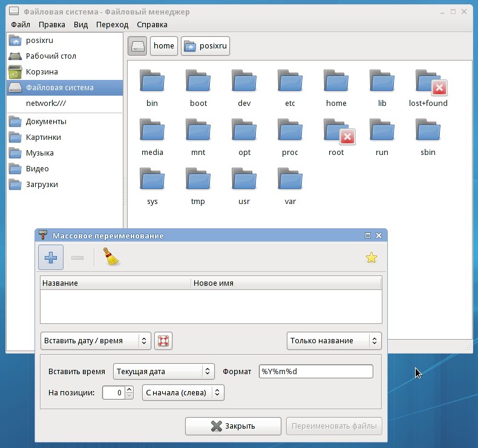The width and height of the screenshot is (478, 448).
Task: Open the sbin folder
Action: (428, 137)
